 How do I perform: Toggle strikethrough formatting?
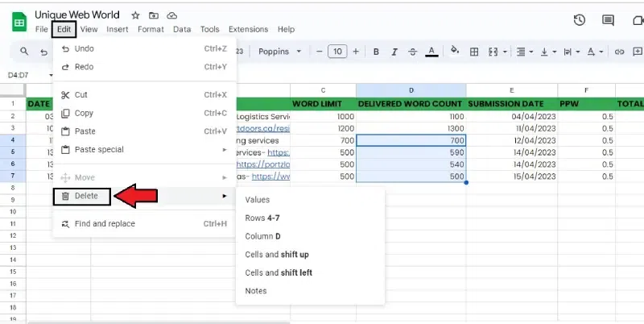(x=413, y=52)
